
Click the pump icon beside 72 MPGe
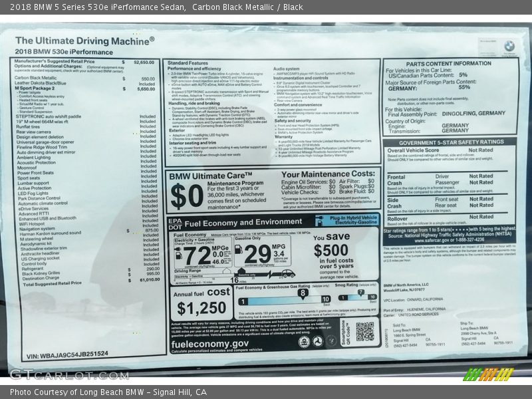[x=178, y=254]
